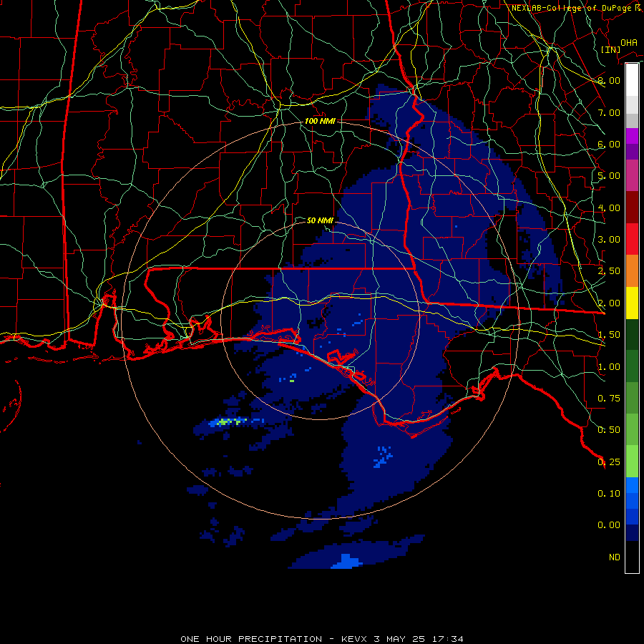Click the 7.00 legend value

609,112
